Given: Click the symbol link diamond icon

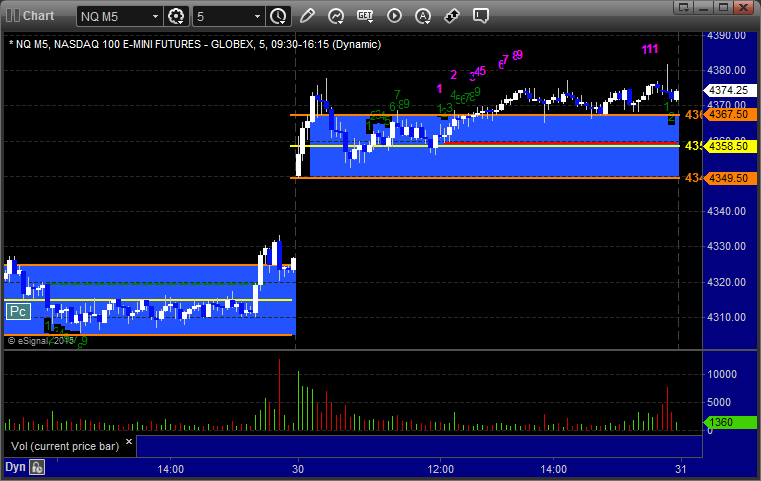Looking at the screenshot, I should (x=452, y=16).
